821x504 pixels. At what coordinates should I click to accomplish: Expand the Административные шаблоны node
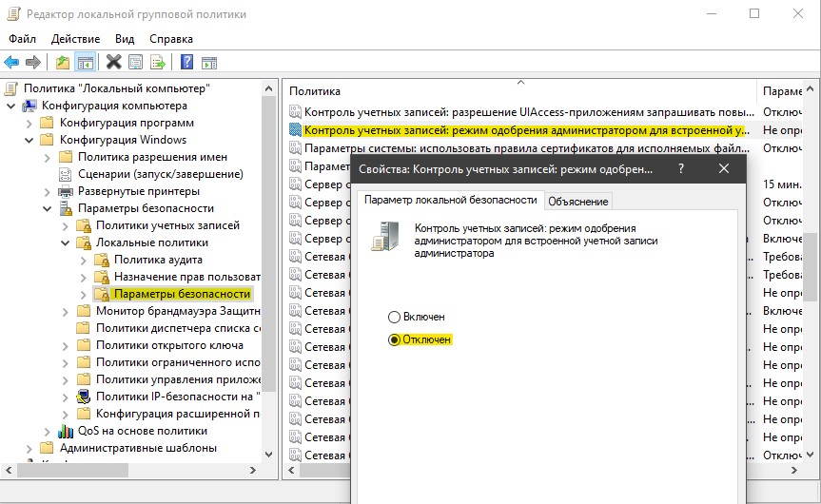pyautogui.click(x=29, y=449)
